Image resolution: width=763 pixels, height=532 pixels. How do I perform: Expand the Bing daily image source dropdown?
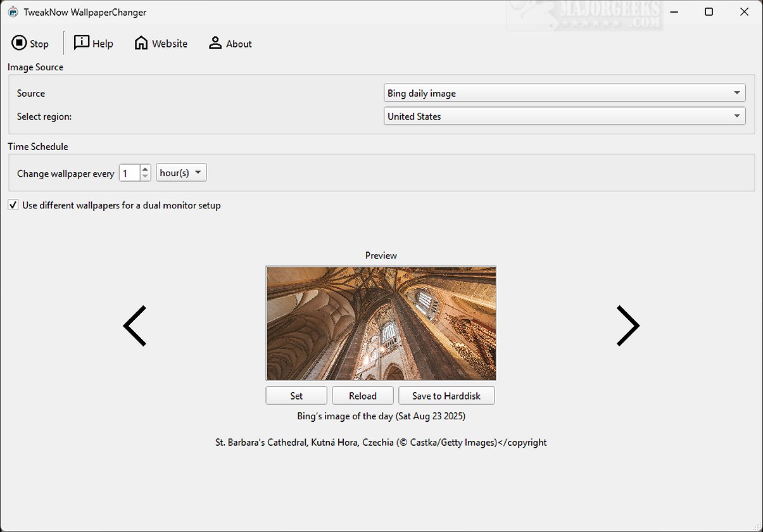[564, 93]
